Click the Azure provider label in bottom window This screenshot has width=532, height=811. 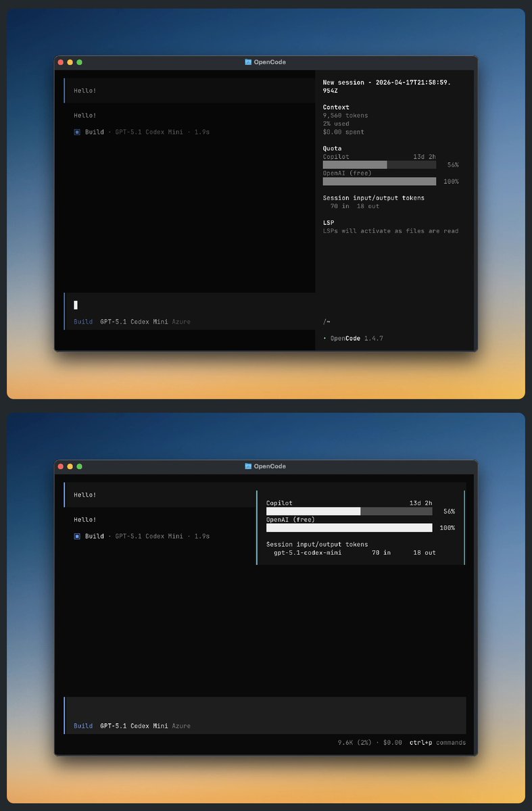[x=181, y=726]
